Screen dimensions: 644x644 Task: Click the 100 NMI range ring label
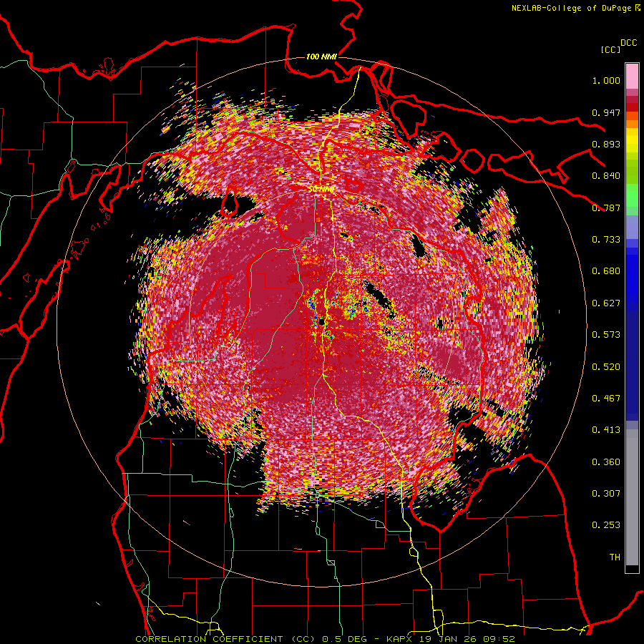321,57
